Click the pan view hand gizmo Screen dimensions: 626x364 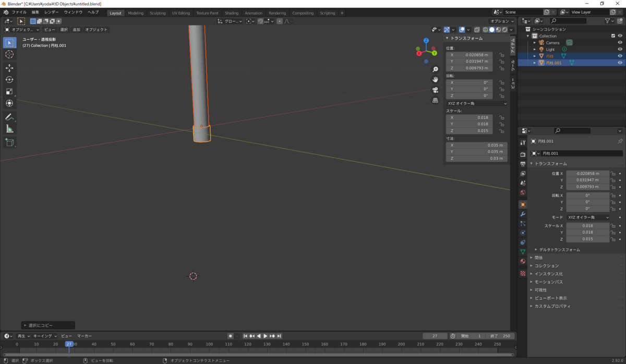(x=435, y=79)
